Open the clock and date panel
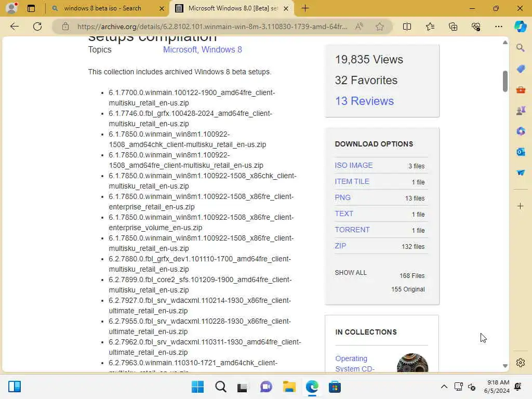Screen dimensions: 532x399 (x=497, y=387)
